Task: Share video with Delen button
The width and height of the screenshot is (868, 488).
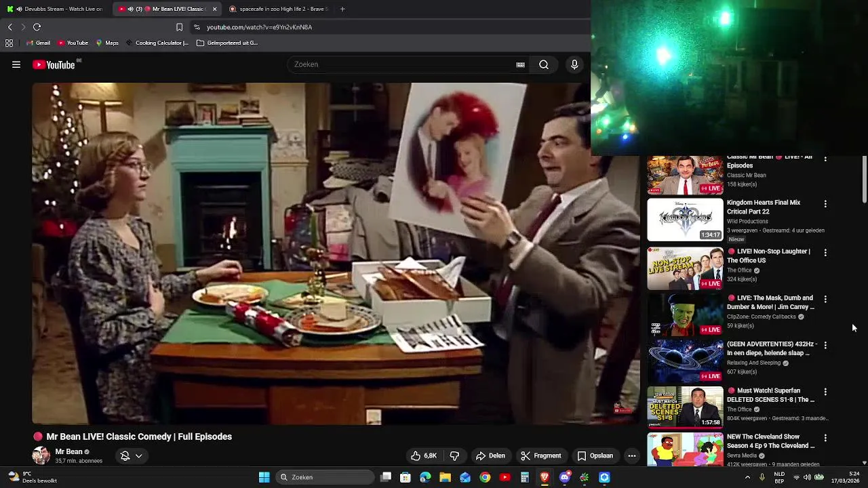Action: 490,455
